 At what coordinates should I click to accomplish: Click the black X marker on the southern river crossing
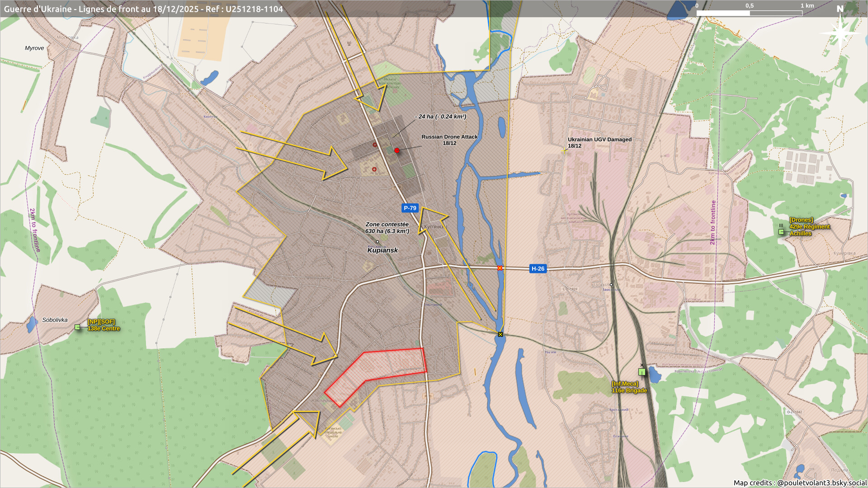tap(500, 334)
